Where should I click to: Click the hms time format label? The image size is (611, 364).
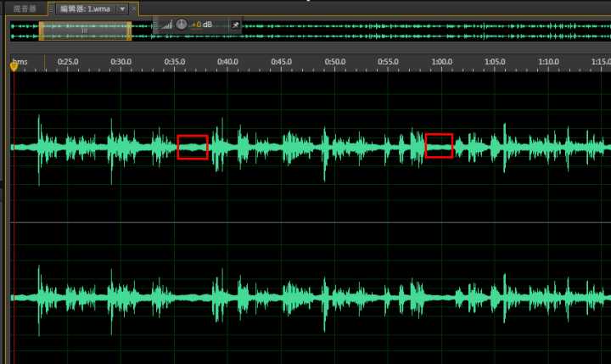(20, 62)
